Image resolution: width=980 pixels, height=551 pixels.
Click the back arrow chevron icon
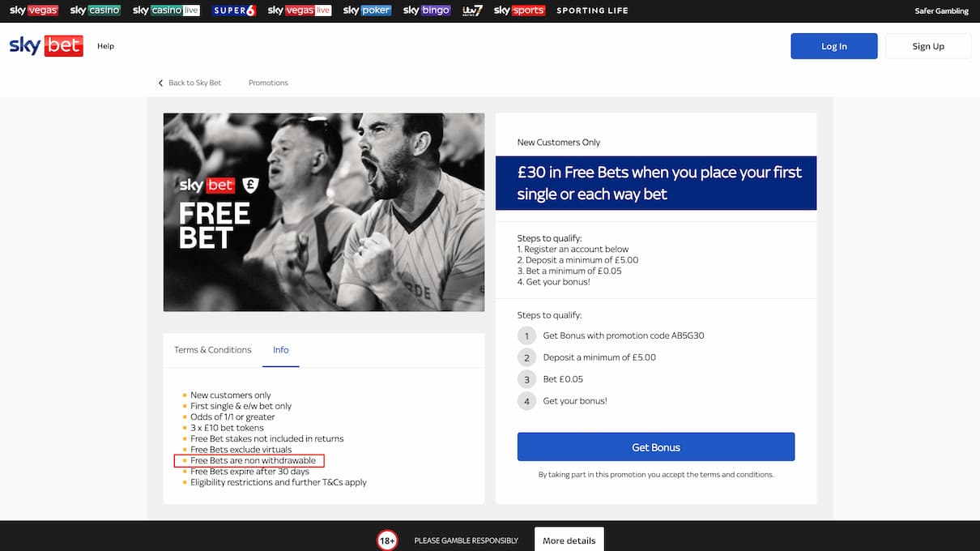pos(160,83)
